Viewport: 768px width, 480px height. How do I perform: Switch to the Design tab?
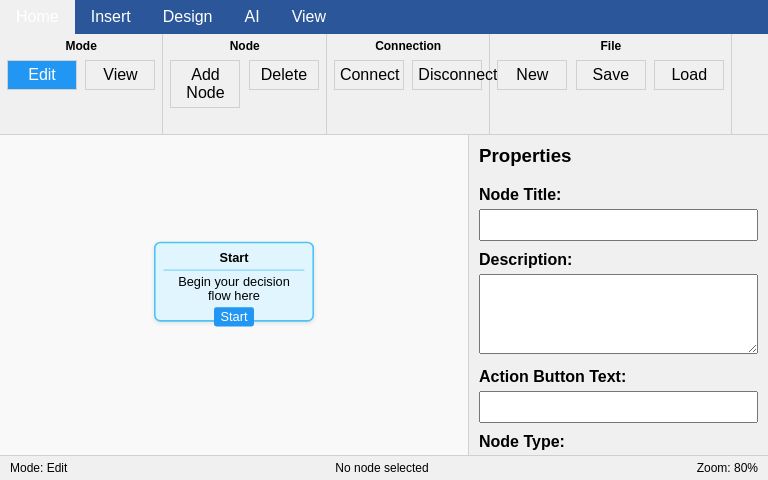pos(187,17)
